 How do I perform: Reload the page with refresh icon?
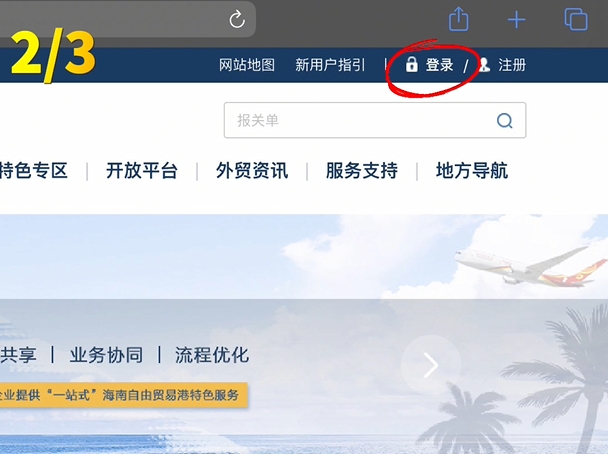tap(237, 19)
